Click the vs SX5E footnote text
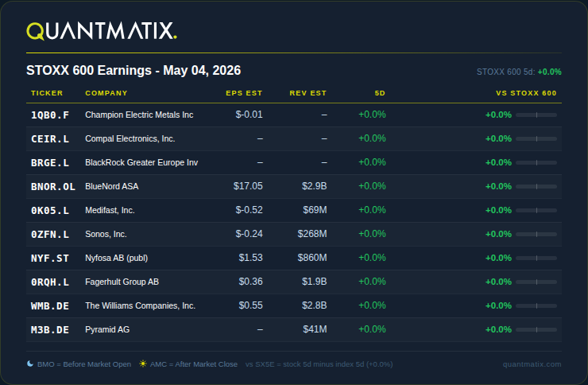 tap(319, 364)
